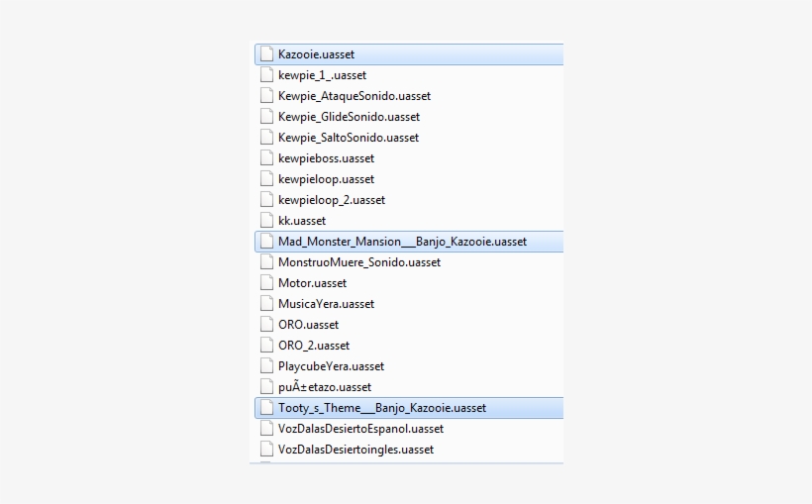Click the file icon beside kewpieloop_2.uasset
Image resolution: width=812 pixels, height=504 pixels.
click(266, 199)
